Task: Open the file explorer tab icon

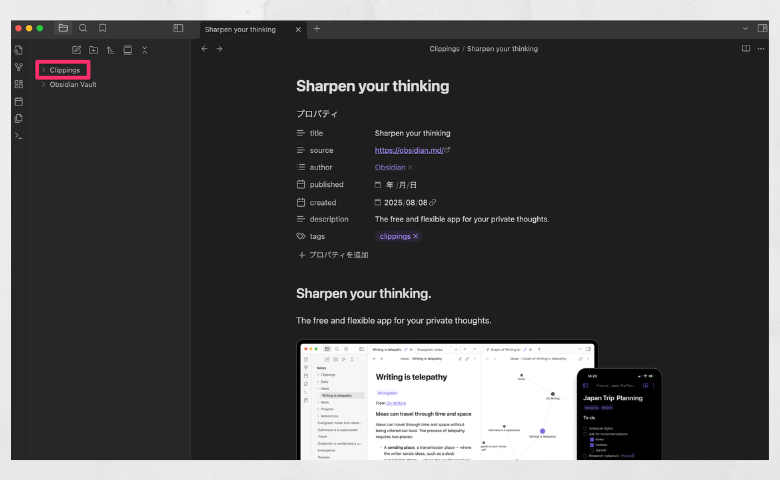Action: tap(63, 28)
